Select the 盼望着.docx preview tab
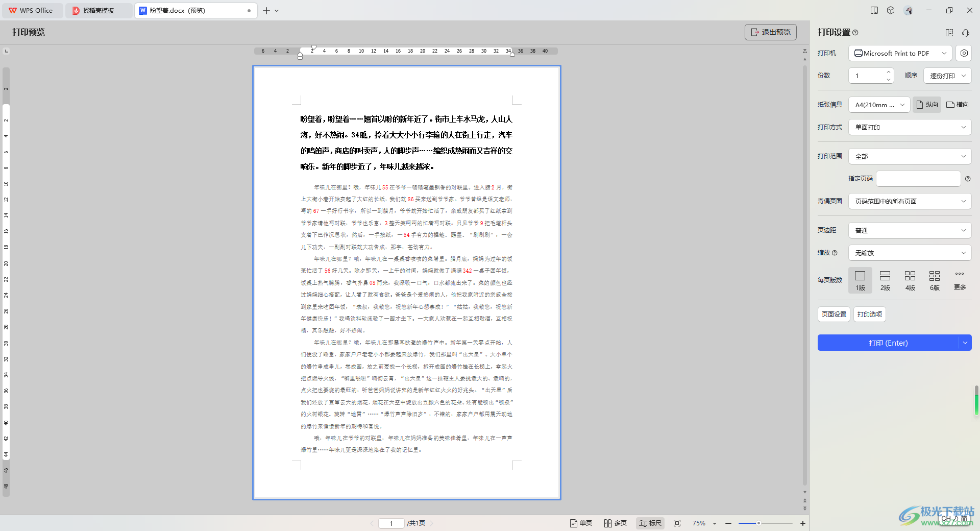Image resolution: width=980 pixels, height=531 pixels. click(x=195, y=11)
